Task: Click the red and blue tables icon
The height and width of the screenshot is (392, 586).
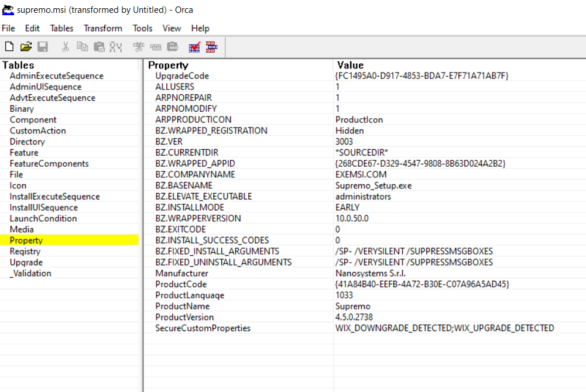Action: (x=211, y=46)
